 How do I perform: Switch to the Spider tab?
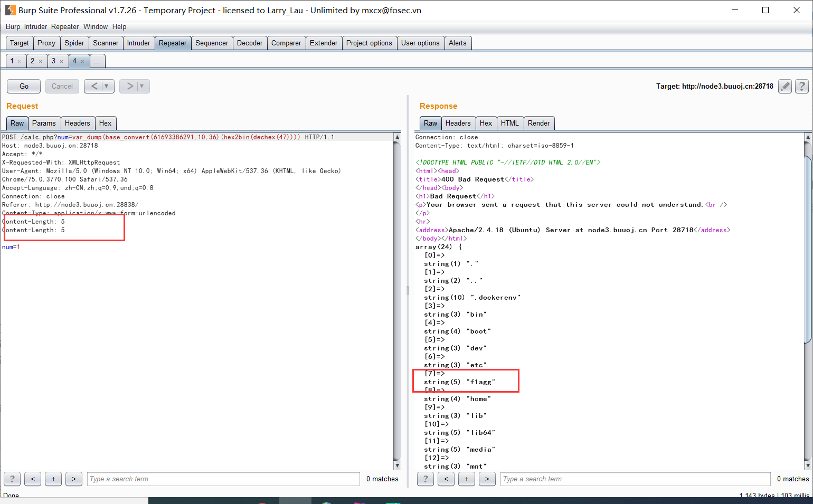(x=74, y=43)
